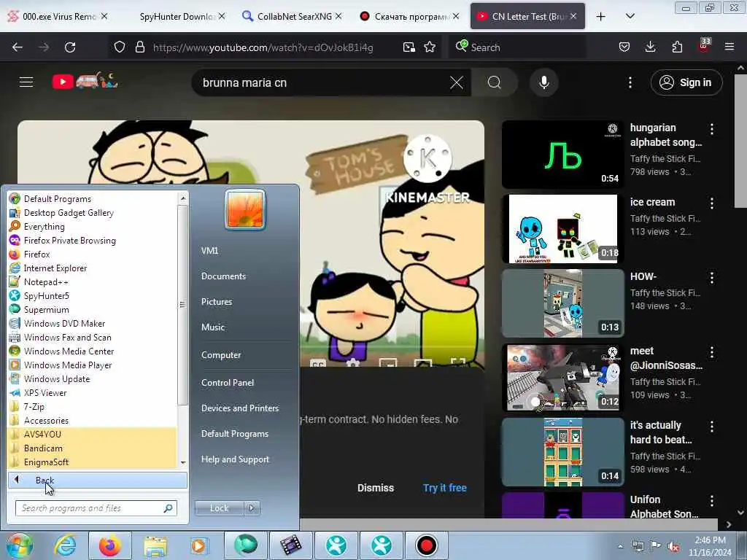
Task: Open the shutdown options arrow beside Lock
Action: tap(252, 508)
